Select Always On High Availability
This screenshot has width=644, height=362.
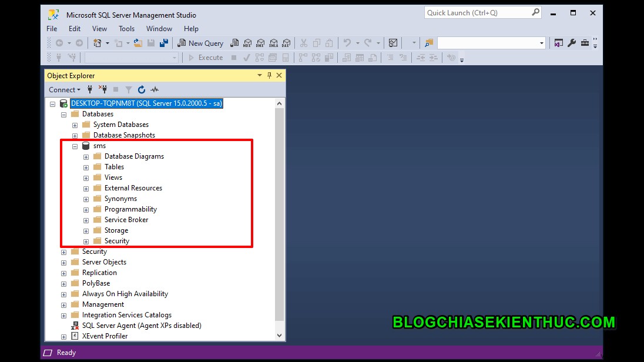[125, 294]
